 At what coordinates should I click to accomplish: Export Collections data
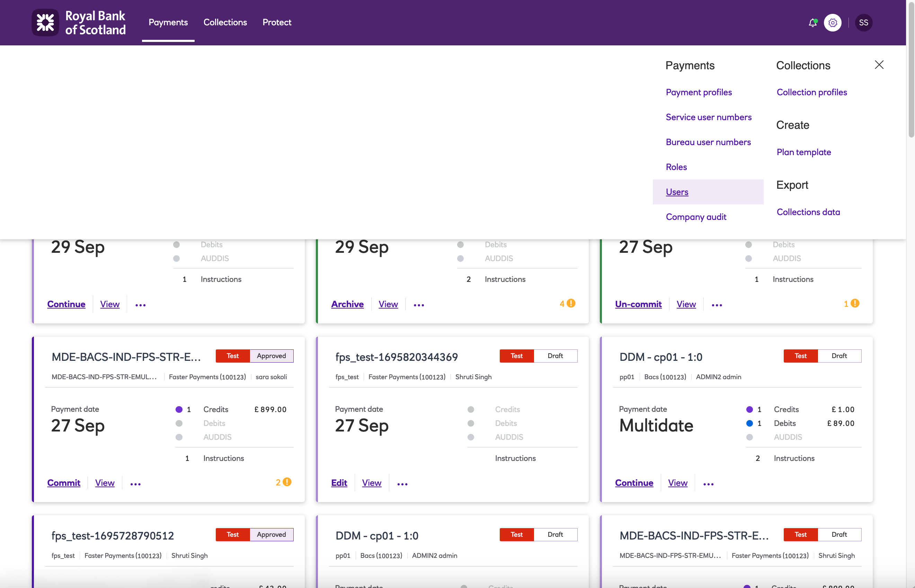(808, 212)
